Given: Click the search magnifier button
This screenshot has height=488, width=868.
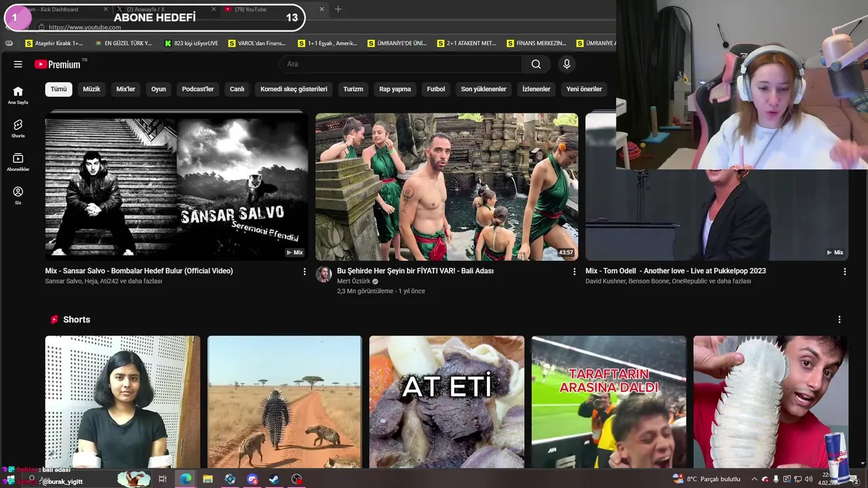Looking at the screenshot, I should point(536,64).
